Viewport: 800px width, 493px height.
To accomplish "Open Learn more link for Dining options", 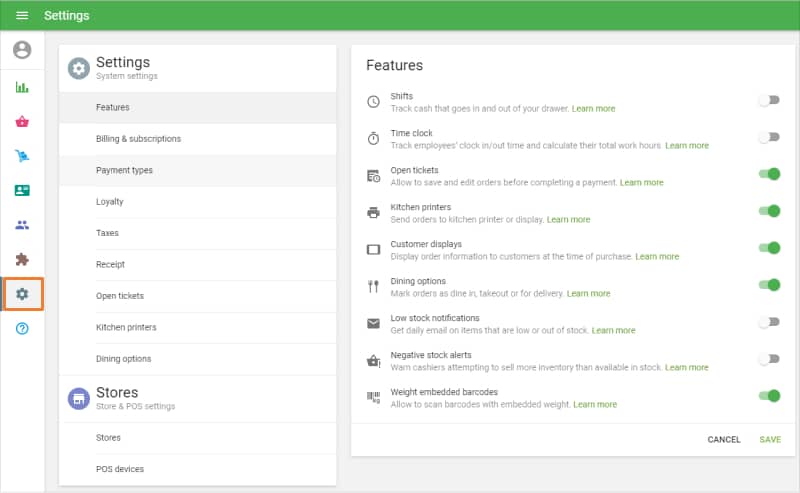I will 588,293.
